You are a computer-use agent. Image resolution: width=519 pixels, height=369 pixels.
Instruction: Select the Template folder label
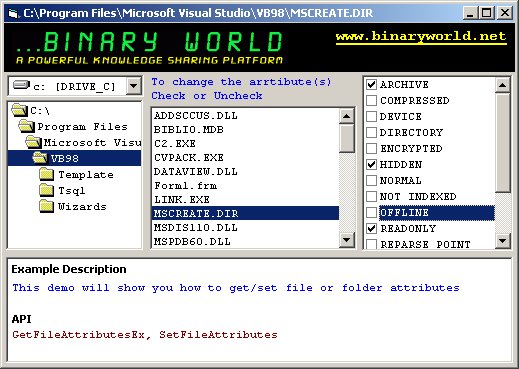coord(86,175)
